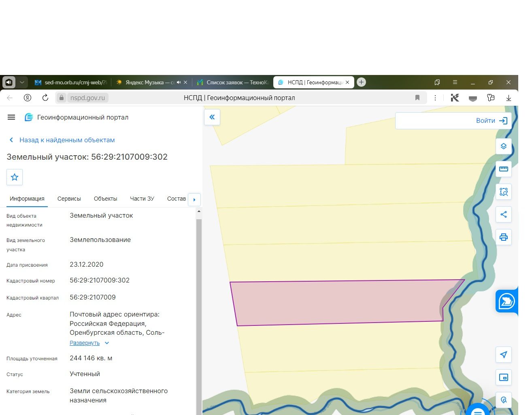Image resolution: width=532 pixels, height=415 pixels.
Task: Switch to the Части ЗУ tab
Action: click(x=142, y=199)
